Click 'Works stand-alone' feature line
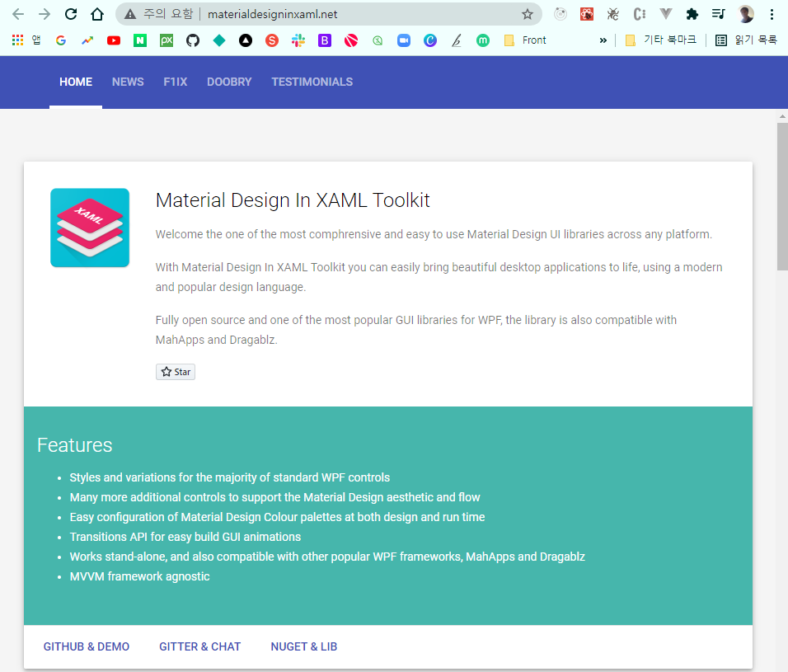Screen dimensions: 788x672 [327, 557]
